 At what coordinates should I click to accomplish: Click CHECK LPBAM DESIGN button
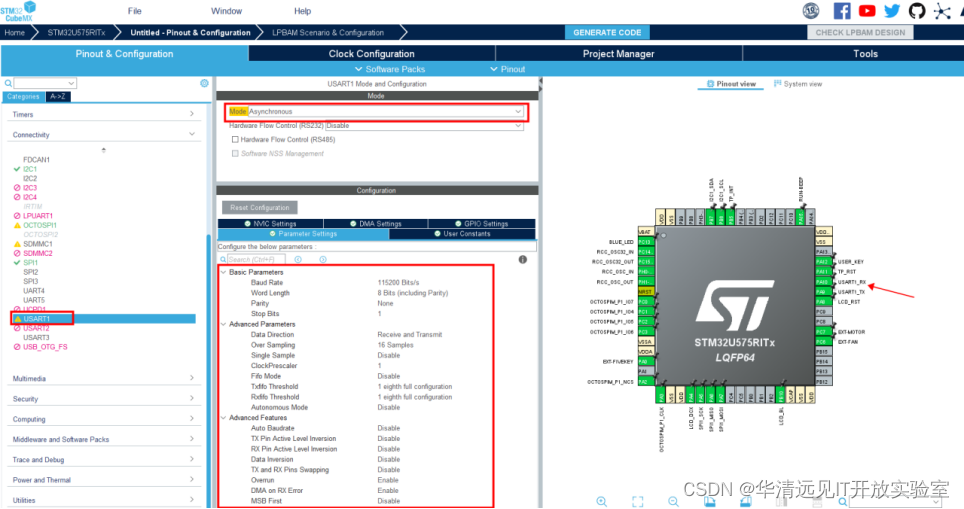click(860, 33)
